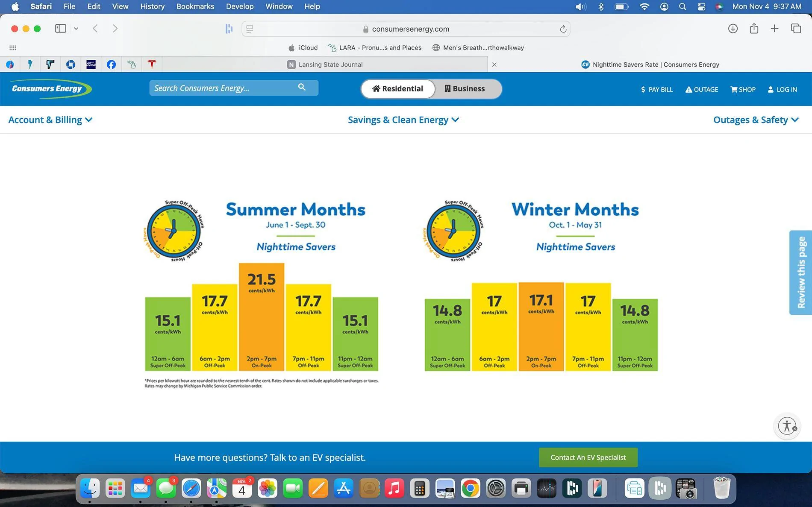Screen dimensions: 812x507
Task: Click the 21.5 cents/kWh on-peak value
Action: point(262,282)
